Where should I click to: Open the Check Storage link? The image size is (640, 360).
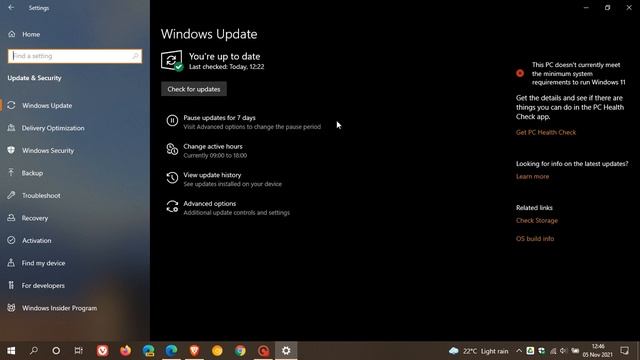536,220
